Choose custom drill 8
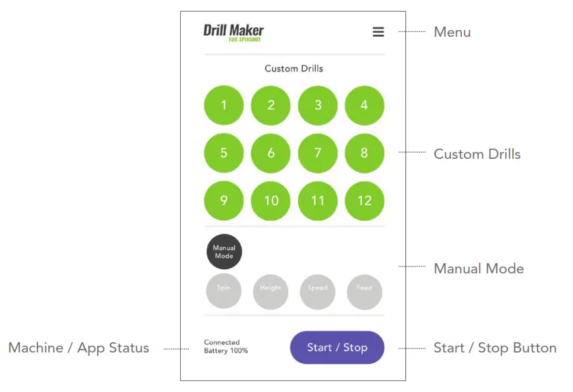The height and width of the screenshot is (392, 573). [364, 153]
